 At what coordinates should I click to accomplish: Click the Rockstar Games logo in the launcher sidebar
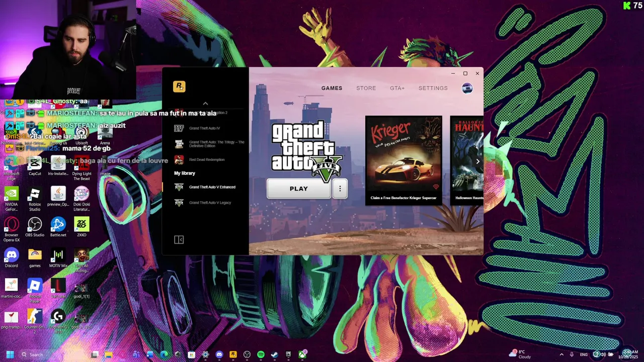[x=179, y=86]
